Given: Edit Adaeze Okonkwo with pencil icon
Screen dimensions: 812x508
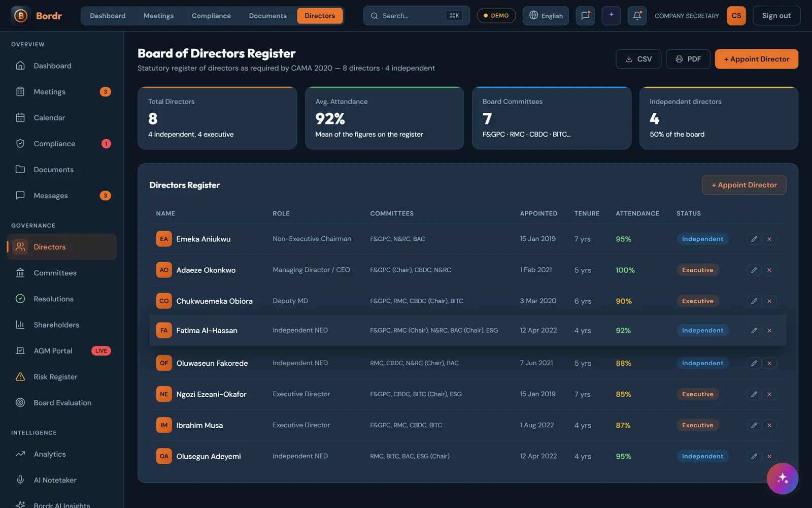Looking at the screenshot, I should pyautogui.click(x=754, y=270).
